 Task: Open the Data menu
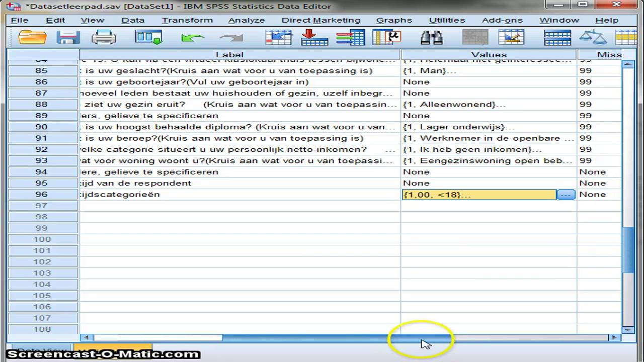pos(133,20)
